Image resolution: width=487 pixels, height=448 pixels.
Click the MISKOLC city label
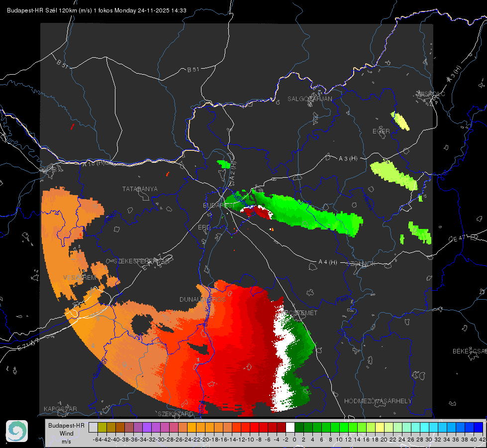(431, 94)
